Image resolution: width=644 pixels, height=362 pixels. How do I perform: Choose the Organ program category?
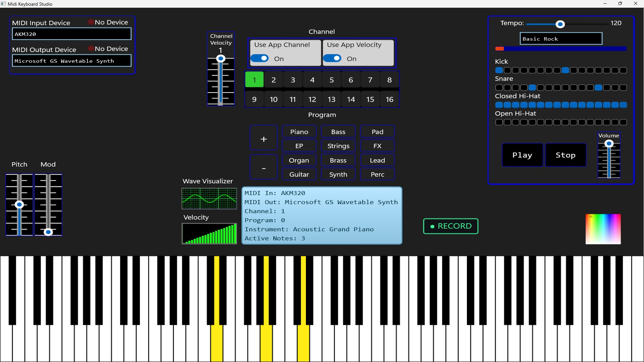tap(299, 160)
